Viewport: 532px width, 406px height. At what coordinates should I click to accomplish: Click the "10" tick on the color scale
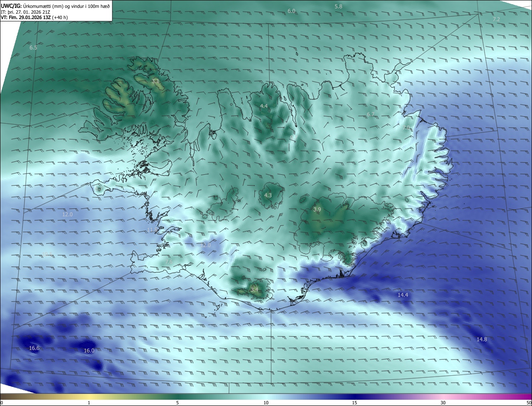(x=266, y=403)
